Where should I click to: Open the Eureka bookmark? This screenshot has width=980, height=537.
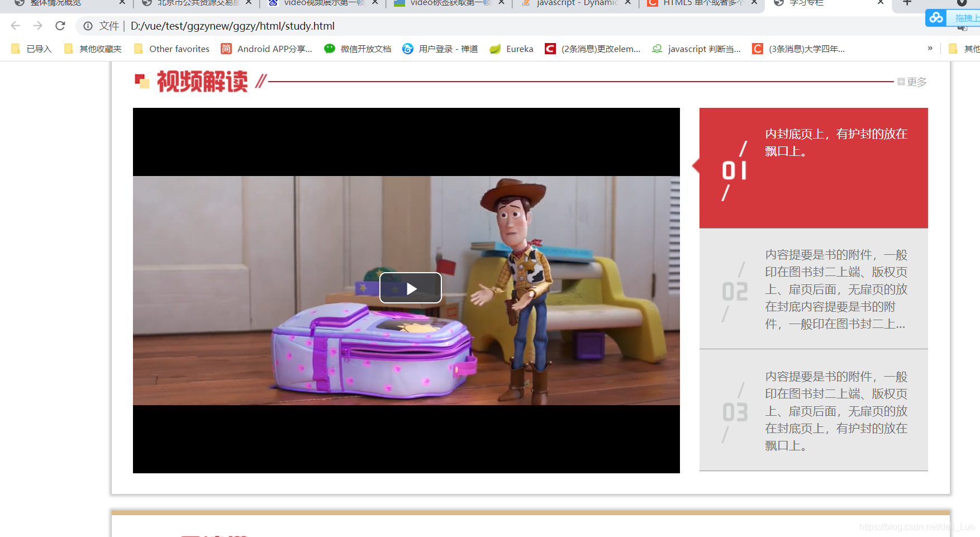click(x=511, y=49)
